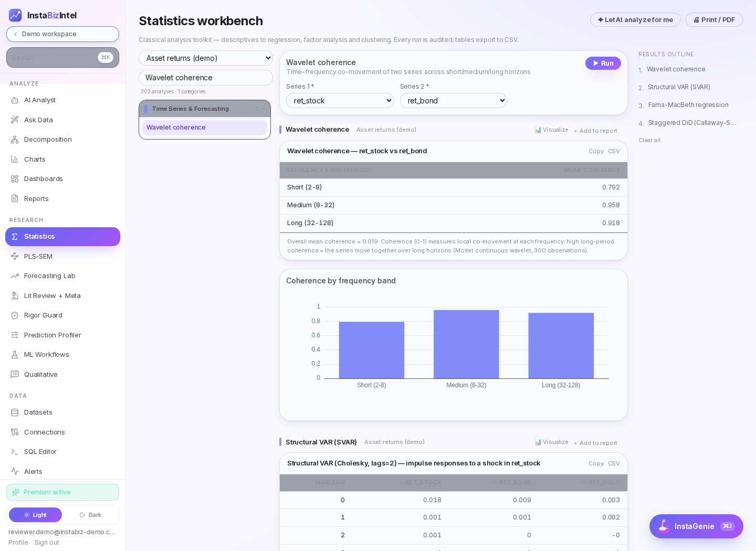Click Let AI analyze for me
This screenshot has height=551, width=756.
(635, 20)
